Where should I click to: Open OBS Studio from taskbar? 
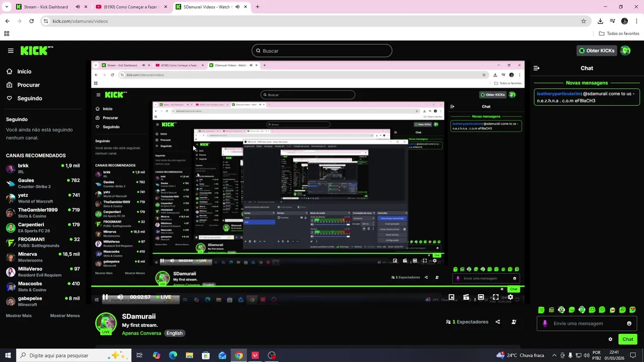point(272,355)
